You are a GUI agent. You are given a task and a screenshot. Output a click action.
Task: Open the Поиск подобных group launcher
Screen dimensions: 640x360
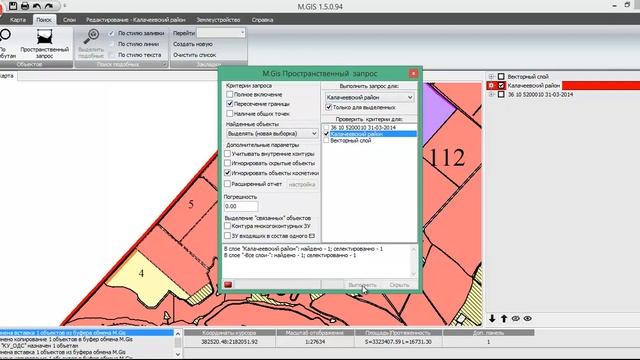click(164, 64)
